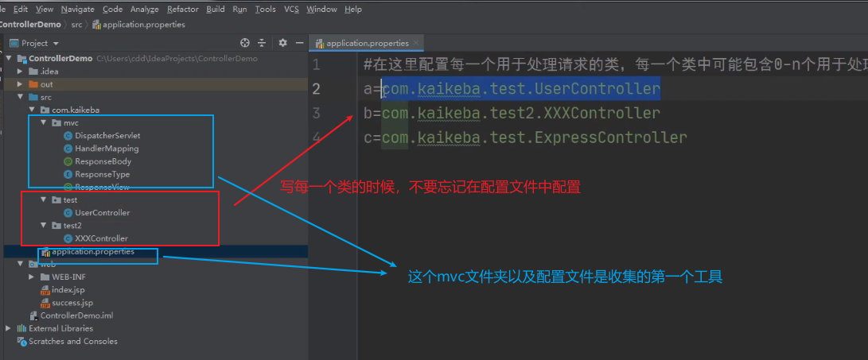Open the Code menu
Image resolution: width=868 pixels, height=360 pixels.
[112, 10]
